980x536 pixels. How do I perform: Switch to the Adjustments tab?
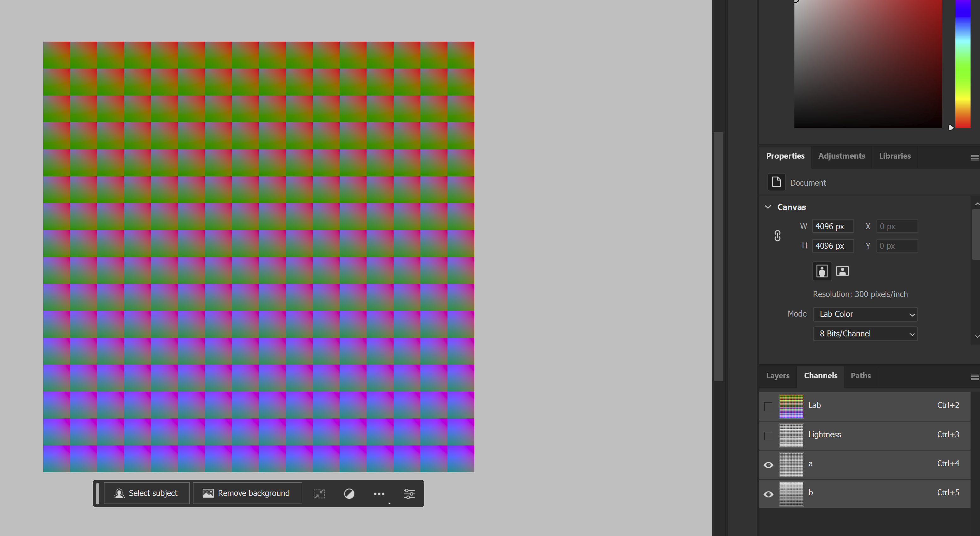click(x=841, y=156)
